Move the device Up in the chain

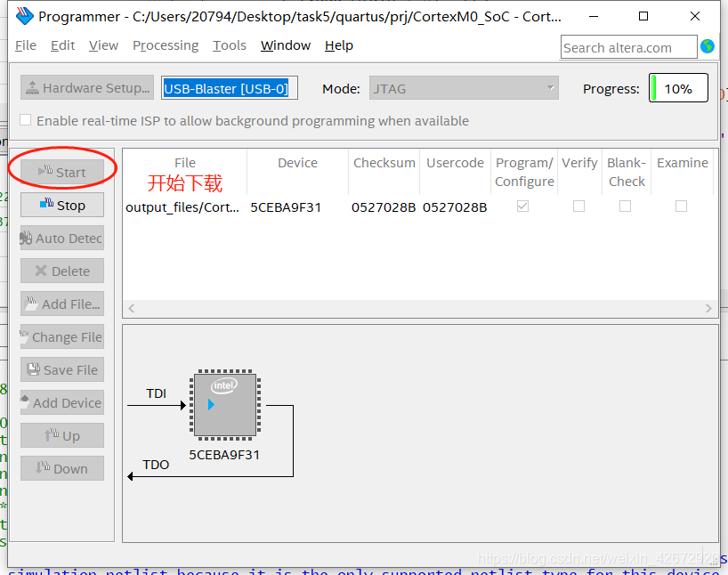(x=62, y=435)
